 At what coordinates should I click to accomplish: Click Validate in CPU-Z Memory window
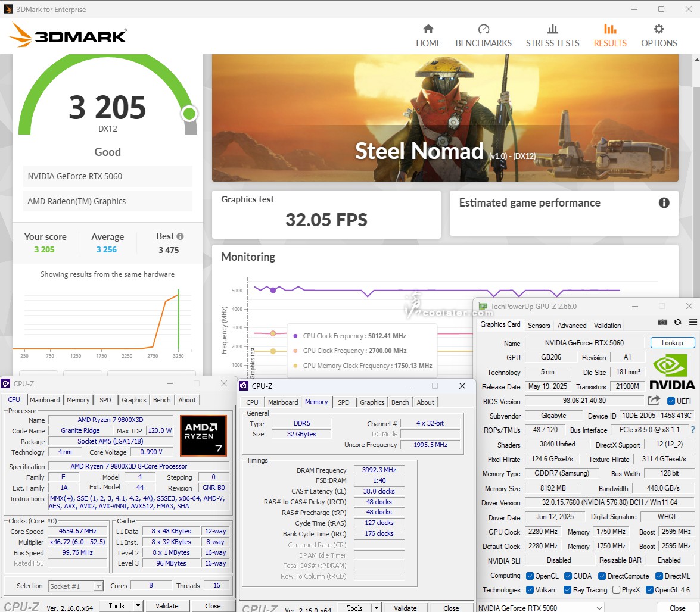405,608
